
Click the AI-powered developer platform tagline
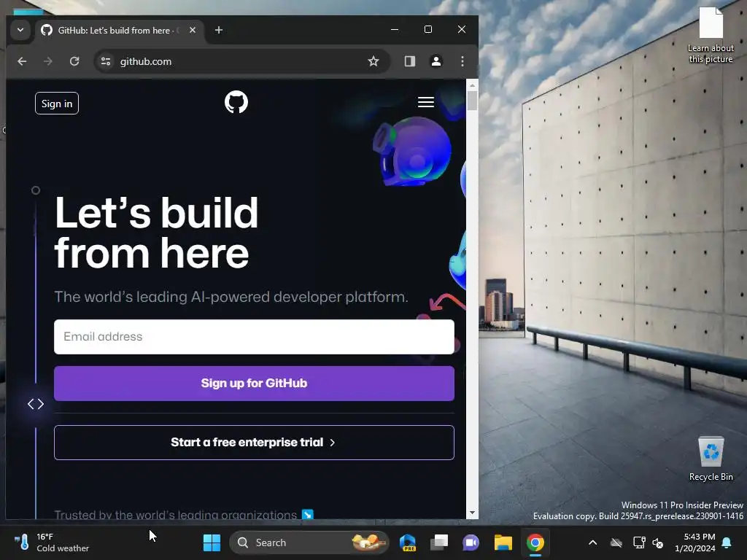231,297
